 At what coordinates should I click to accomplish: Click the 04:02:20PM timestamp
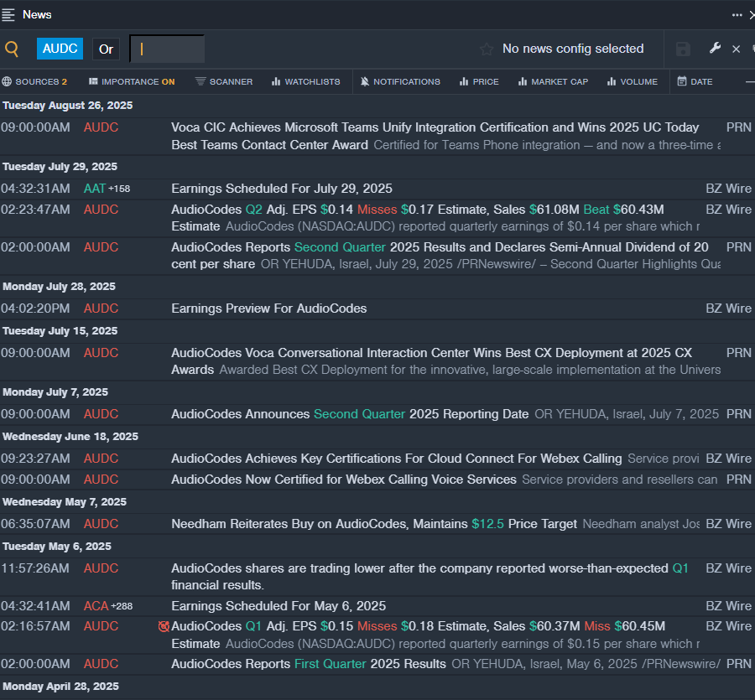(35, 309)
